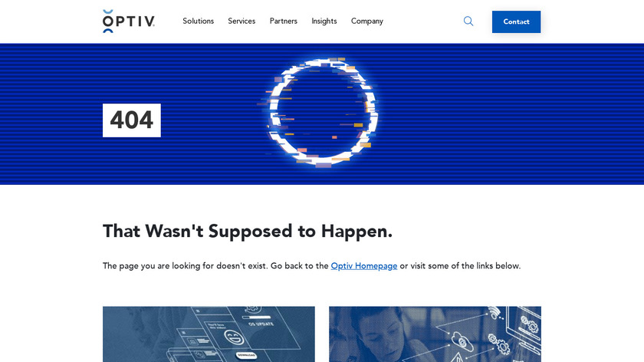Click the 404 badge
The height and width of the screenshot is (362, 644).
(x=131, y=120)
